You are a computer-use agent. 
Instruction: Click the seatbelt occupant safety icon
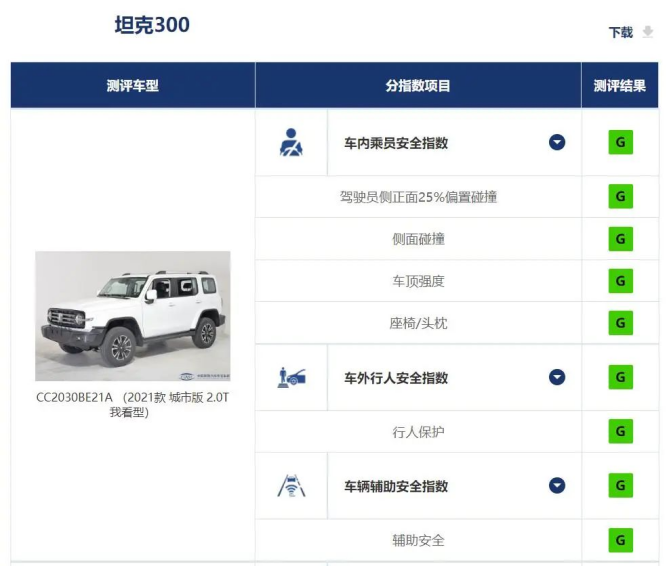tap(291, 142)
